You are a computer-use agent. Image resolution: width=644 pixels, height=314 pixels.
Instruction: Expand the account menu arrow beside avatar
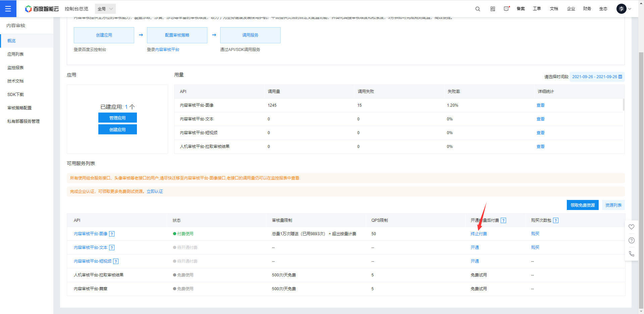[630, 9]
